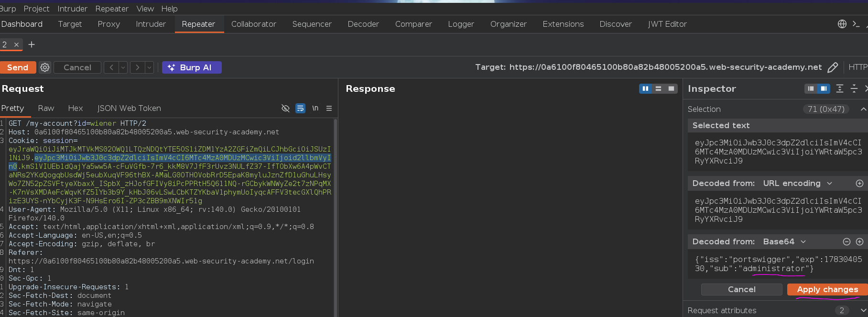
Task: Open the terminal prompt icon in top bar
Action: click(x=856, y=24)
